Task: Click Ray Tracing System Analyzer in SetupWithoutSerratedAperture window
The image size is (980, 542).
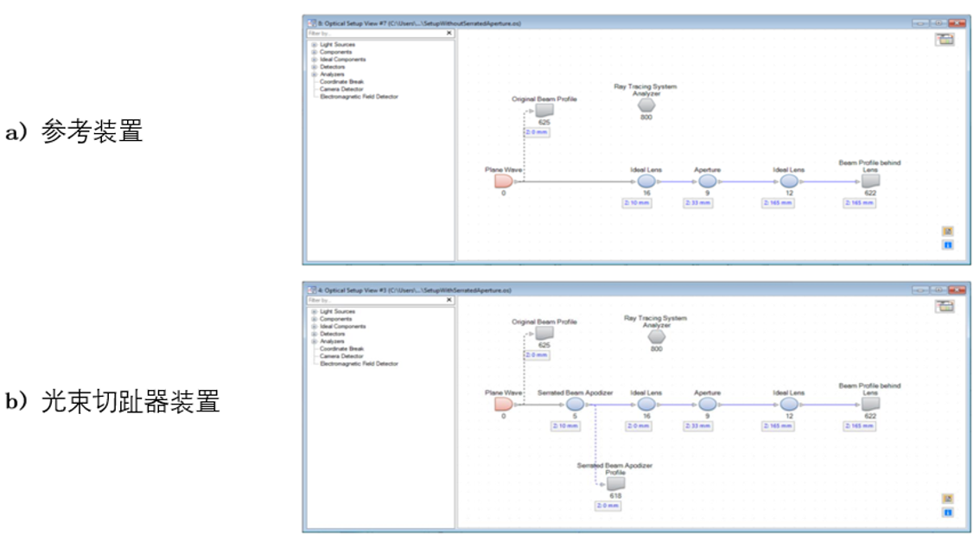Action: [646, 105]
